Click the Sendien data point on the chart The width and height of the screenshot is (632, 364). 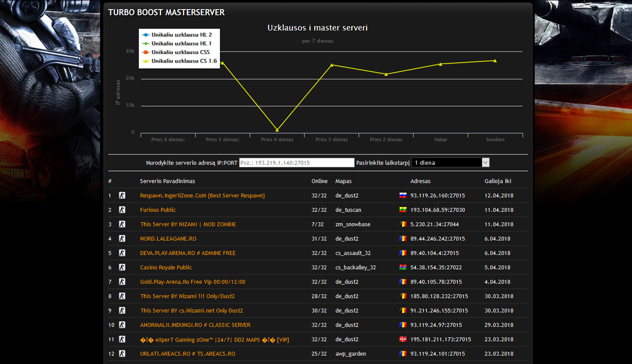pyautogui.click(x=495, y=61)
